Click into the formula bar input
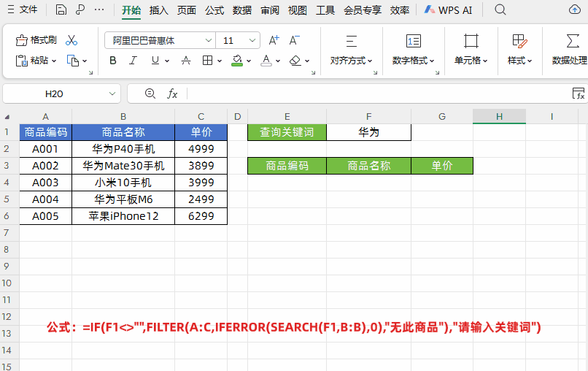Screen dimensions: 588x371 379,93
